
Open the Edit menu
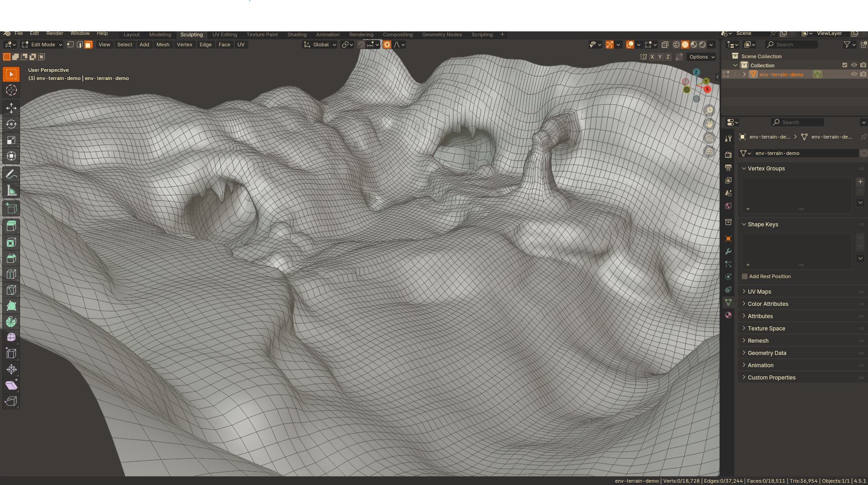34,33
